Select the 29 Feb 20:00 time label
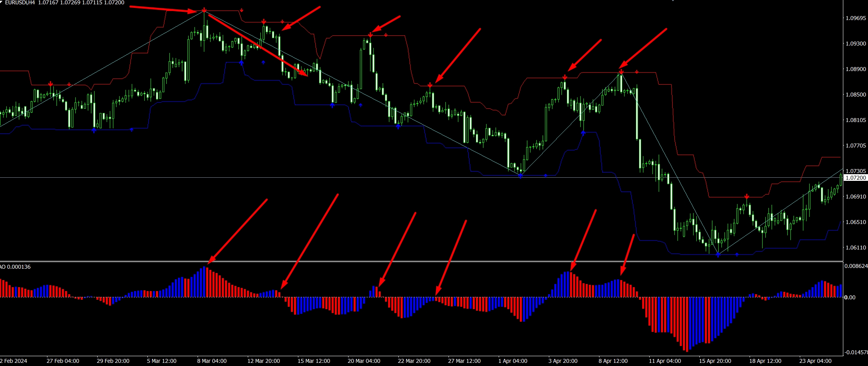This screenshot has width=868, height=366. point(113,361)
